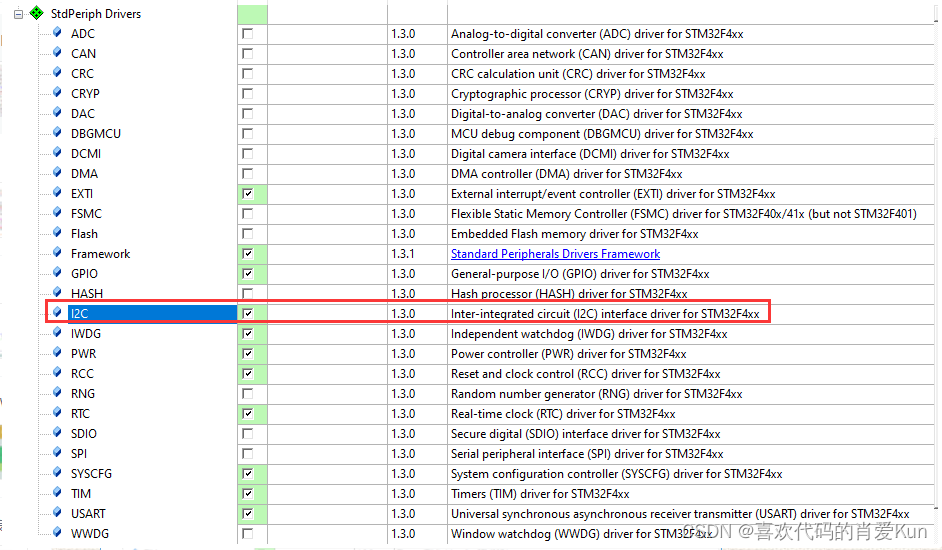Screen dimensions: 942x550
Task: Click the blue diamond icon beside SDIO
Action: (x=57, y=432)
